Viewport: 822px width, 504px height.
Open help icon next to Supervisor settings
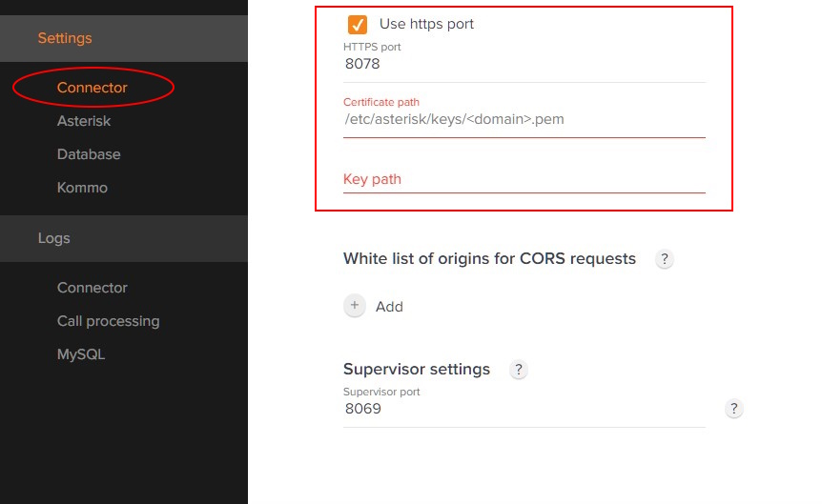[519, 370]
